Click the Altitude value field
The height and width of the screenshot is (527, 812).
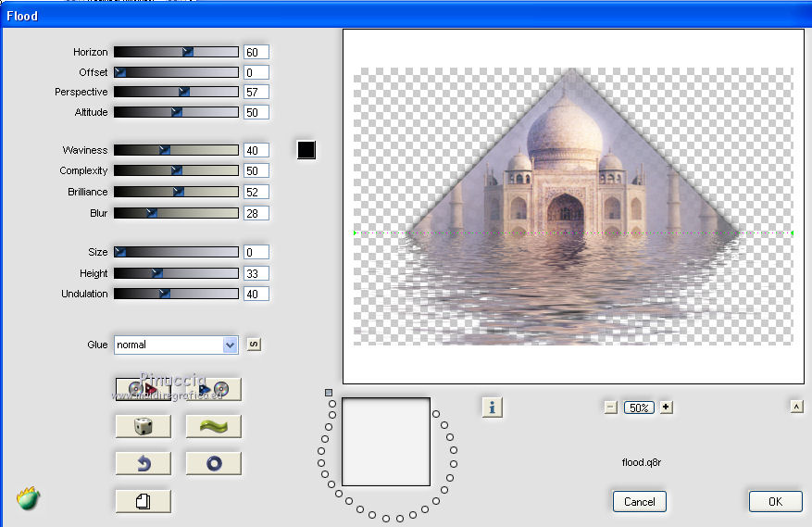(256, 112)
